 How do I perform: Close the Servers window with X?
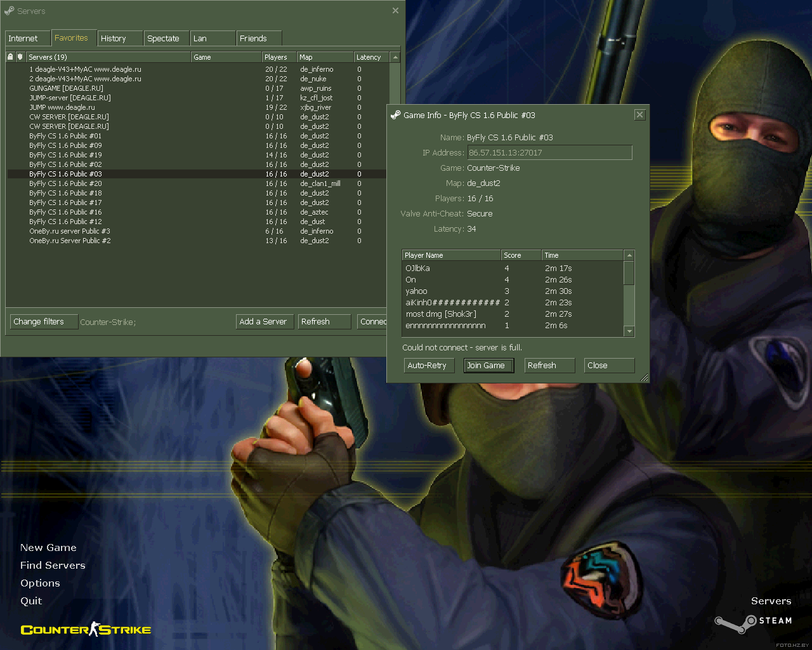pyautogui.click(x=395, y=11)
